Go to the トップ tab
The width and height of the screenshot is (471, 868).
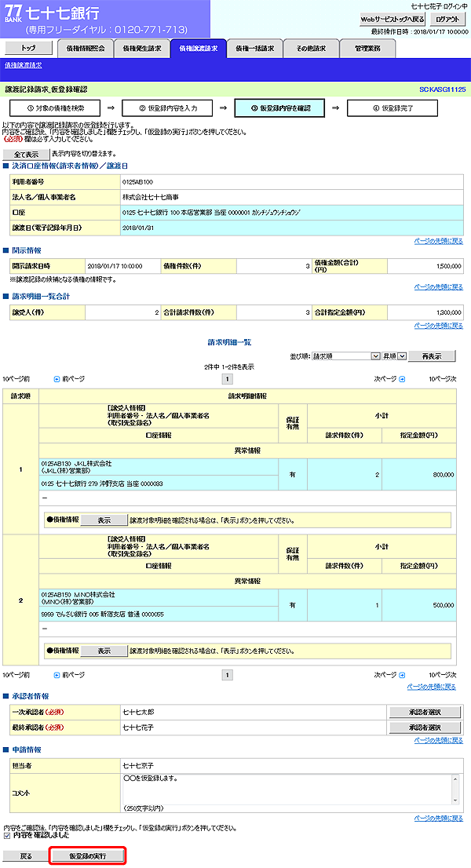[28, 48]
